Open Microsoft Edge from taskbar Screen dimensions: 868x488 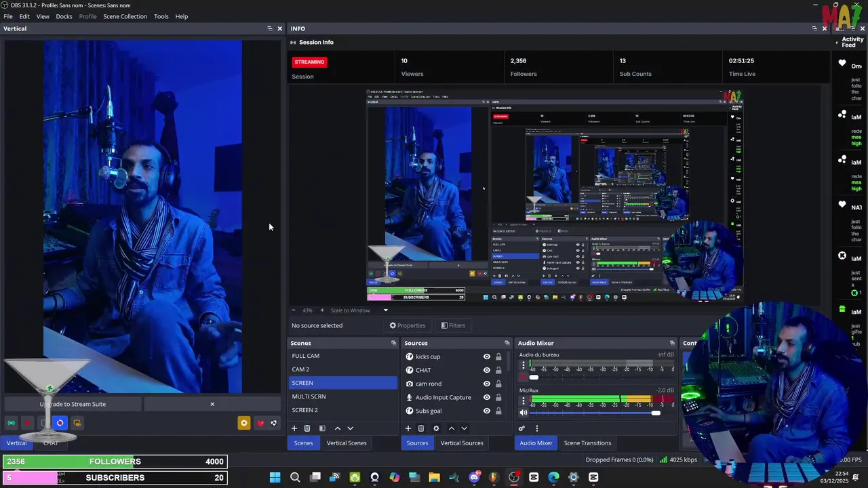coord(553,477)
